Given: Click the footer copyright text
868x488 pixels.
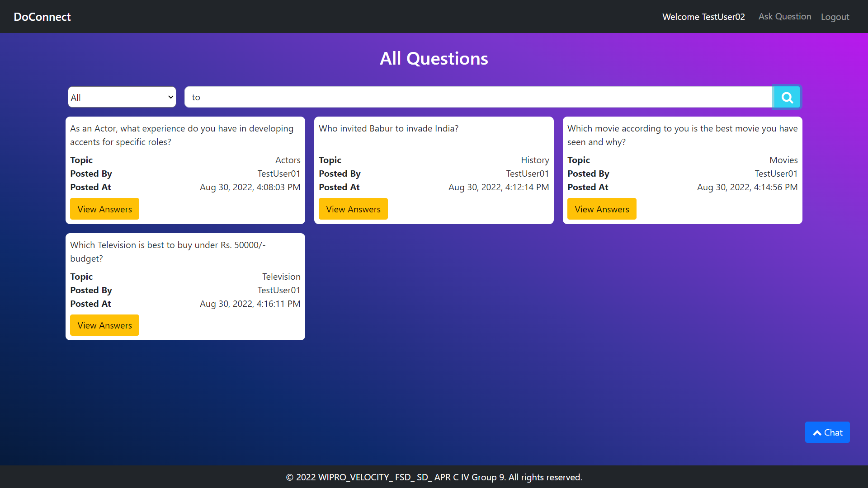Looking at the screenshot, I should tap(434, 477).
